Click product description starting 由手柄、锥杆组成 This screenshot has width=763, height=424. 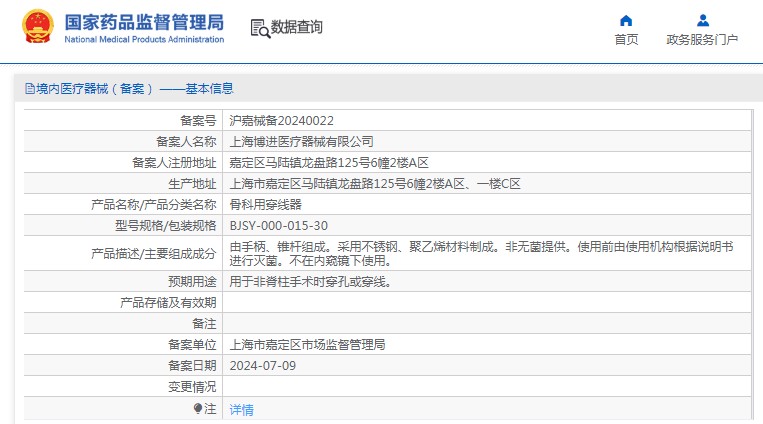click(x=481, y=254)
